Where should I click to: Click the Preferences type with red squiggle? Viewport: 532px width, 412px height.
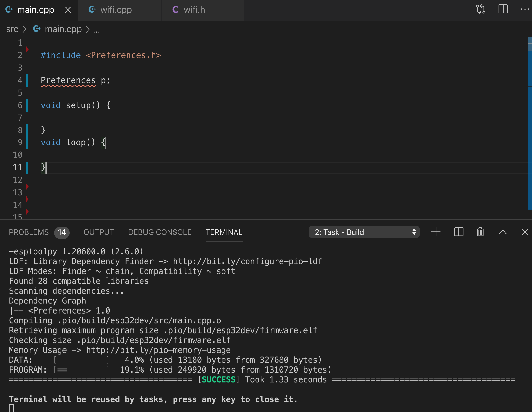point(68,80)
